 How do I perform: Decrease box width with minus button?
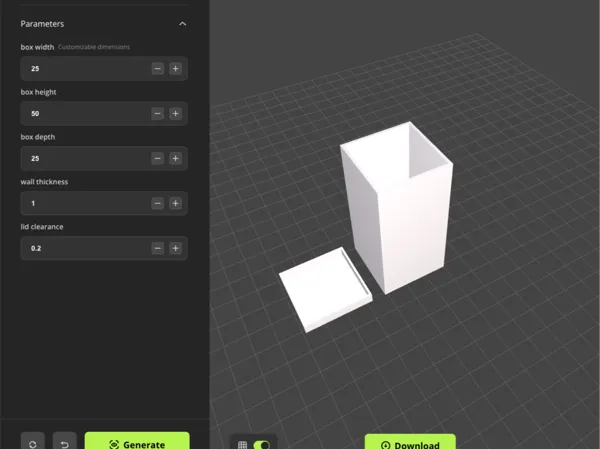[158, 69]
